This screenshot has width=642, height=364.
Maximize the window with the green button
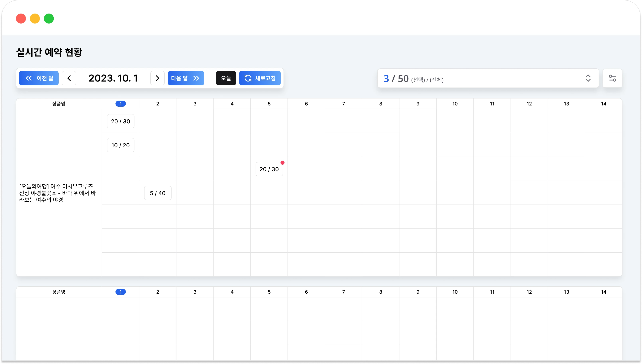(49, 19)
